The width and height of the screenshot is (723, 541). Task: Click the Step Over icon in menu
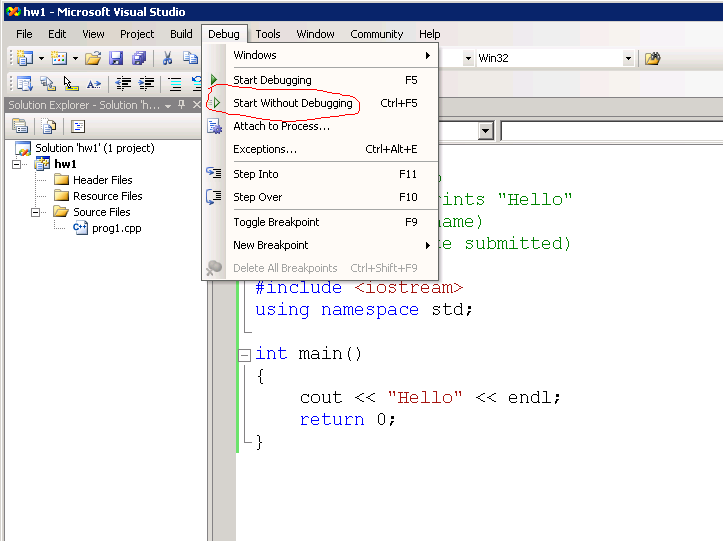214,196
